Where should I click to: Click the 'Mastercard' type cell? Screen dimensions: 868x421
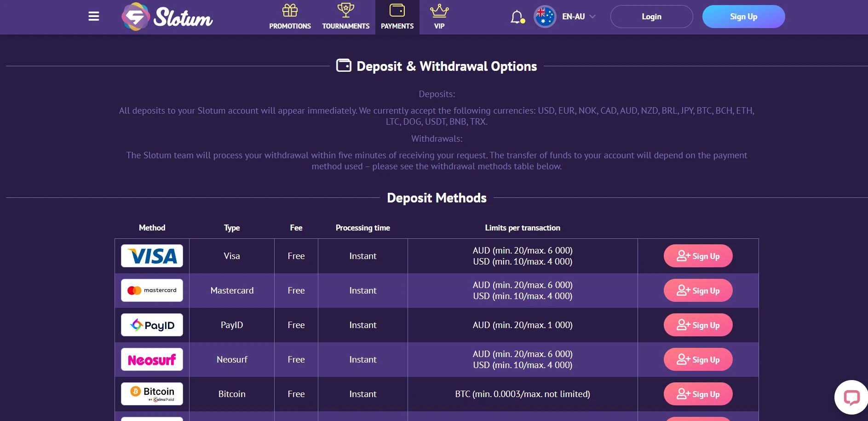click(232, 290)
